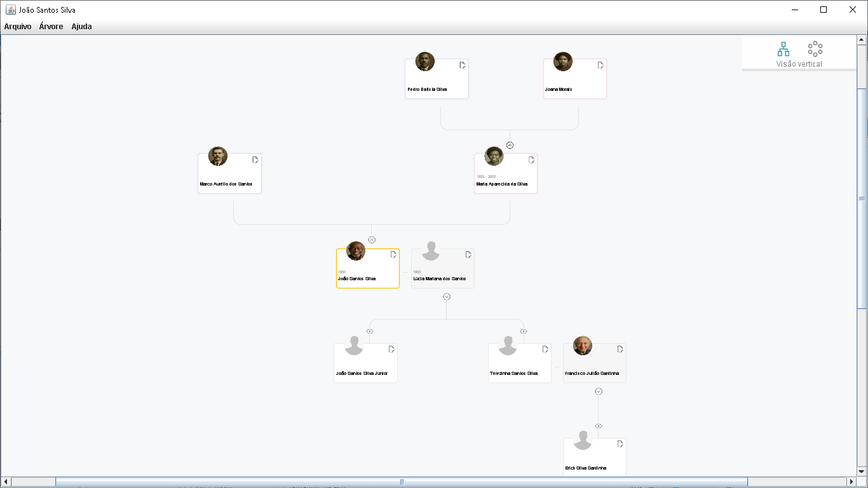Screen dimensions: 868x488
Task: Expand descendants chevron below Lúcia Mariana dos Santos
Action: [447, 295]
